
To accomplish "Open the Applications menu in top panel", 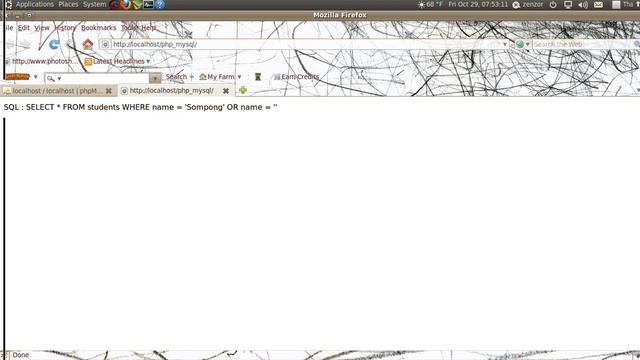I will [35, 4].
